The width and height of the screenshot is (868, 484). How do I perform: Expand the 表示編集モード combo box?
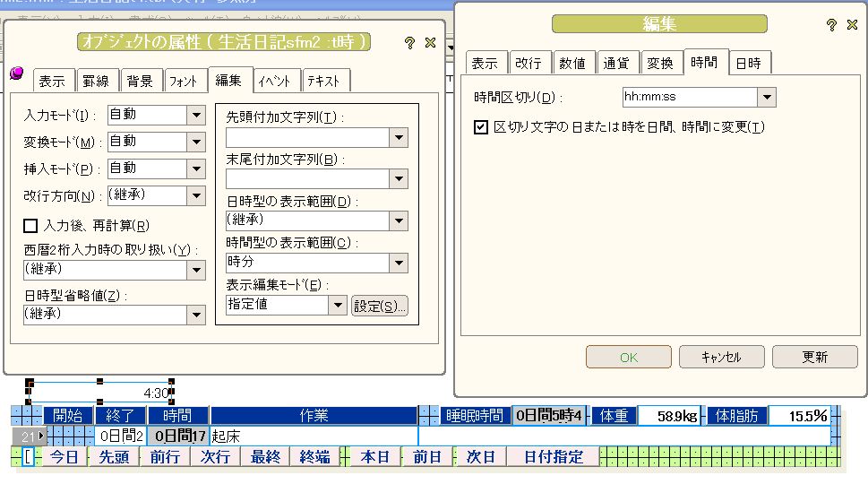337,305
